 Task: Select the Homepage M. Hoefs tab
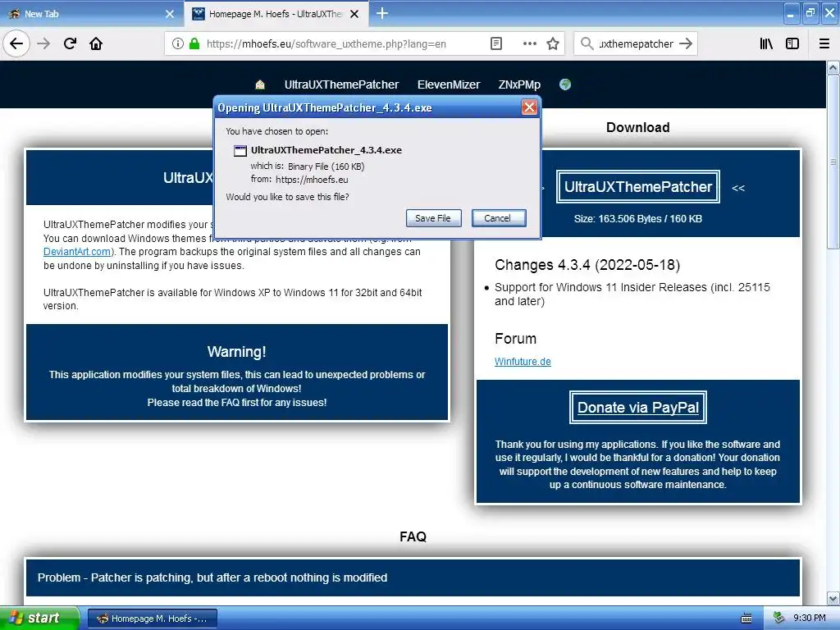click(x=276, y=14)
